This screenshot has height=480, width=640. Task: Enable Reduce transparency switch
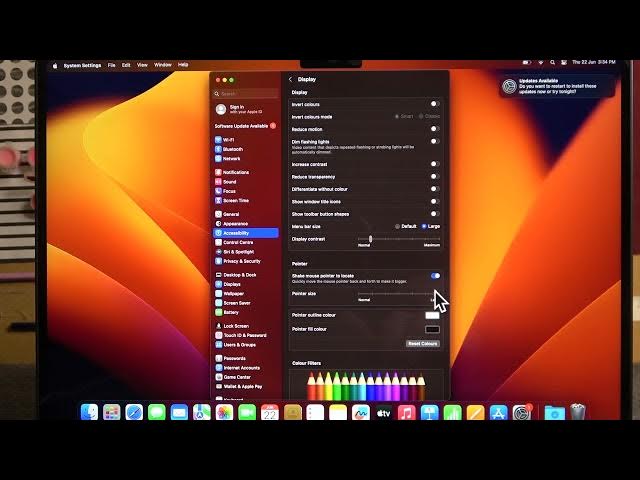pyautogui.click(x=435, y=177)
